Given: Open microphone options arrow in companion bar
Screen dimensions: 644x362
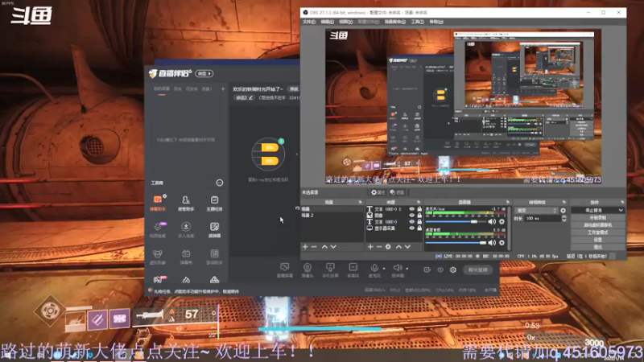Looking at the screenshot, I should 384,269.
